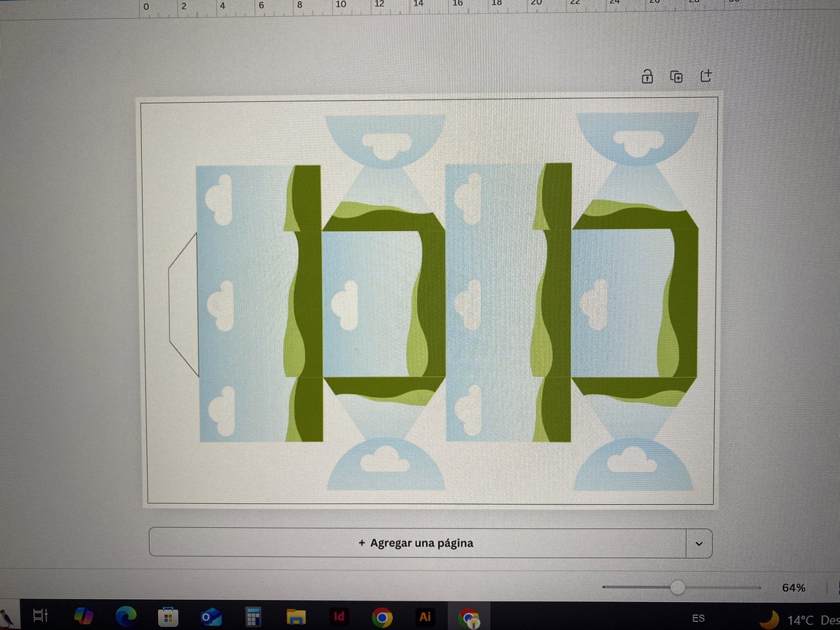This screenshot has height=630, width=840.
Task: Click the 'Agregar una página' button
Action: [416, 542]
